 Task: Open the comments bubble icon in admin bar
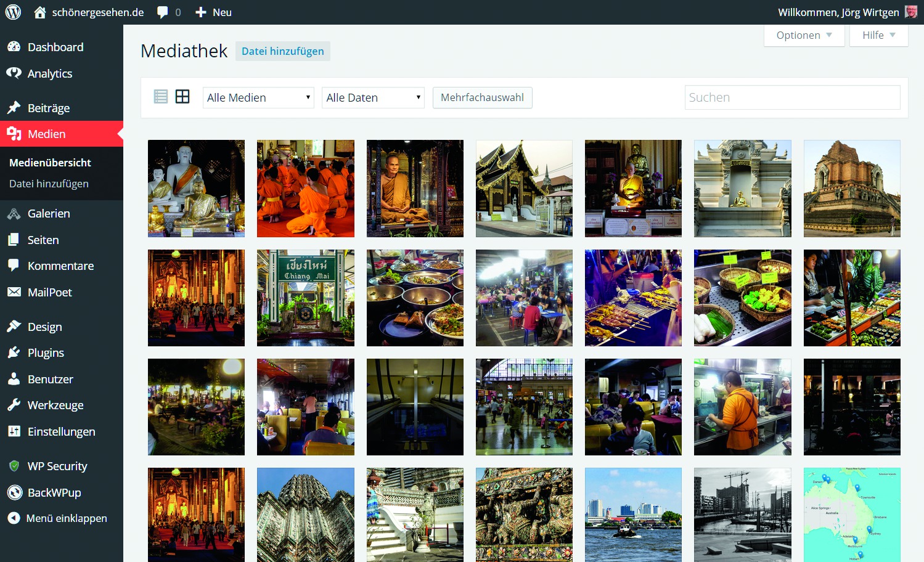pos(163,12)
